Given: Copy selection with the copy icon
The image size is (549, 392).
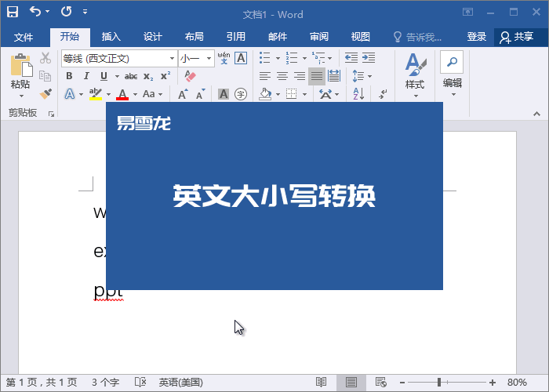Looking at the screenshot, I should (45, 76).
